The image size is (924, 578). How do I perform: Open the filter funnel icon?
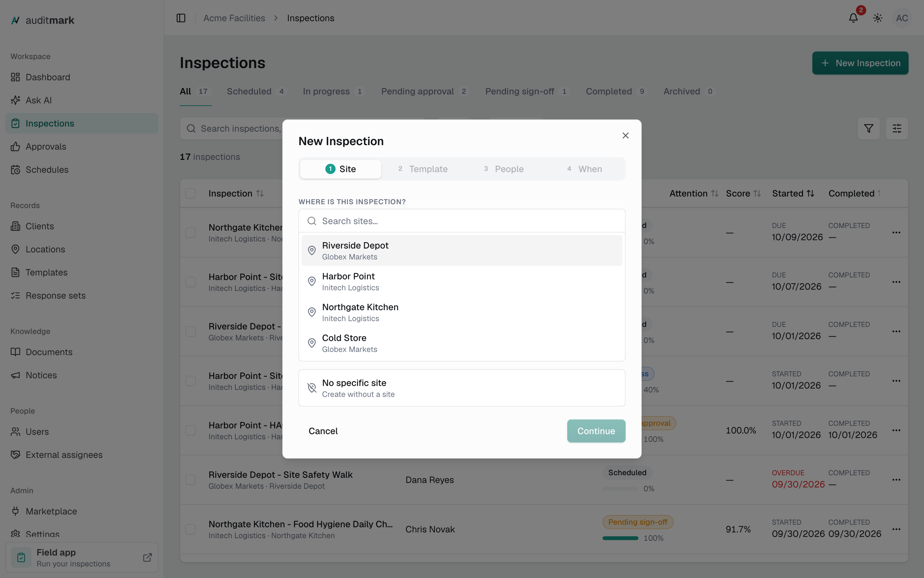click(868, 128)
